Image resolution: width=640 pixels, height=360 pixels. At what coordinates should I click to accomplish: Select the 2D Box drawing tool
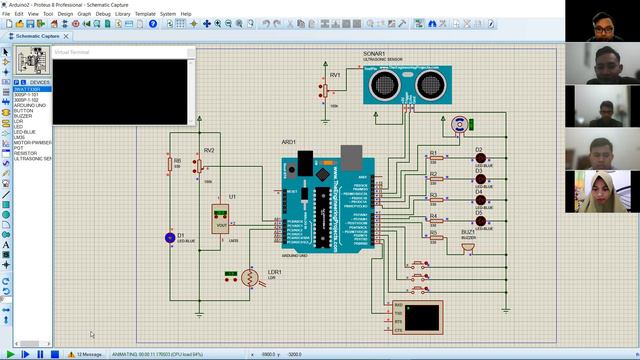(6, 204)
